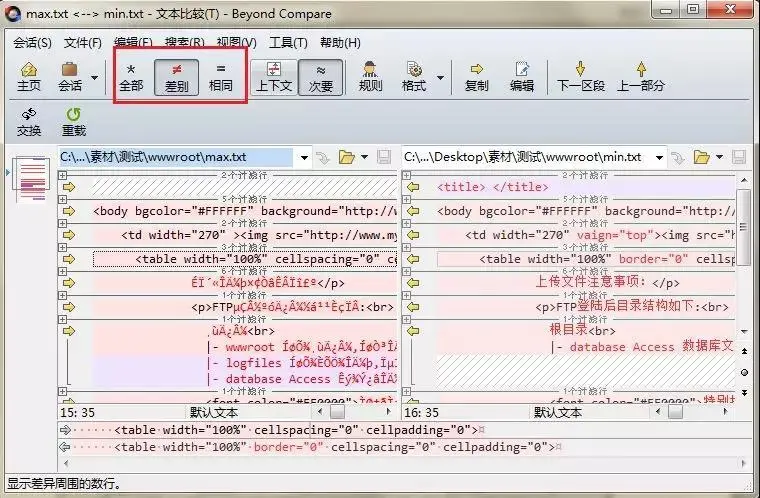The height and width of the screenshot is (498, 760).
Task: Open the 帮助(H) menu
Action: point(340,43)
